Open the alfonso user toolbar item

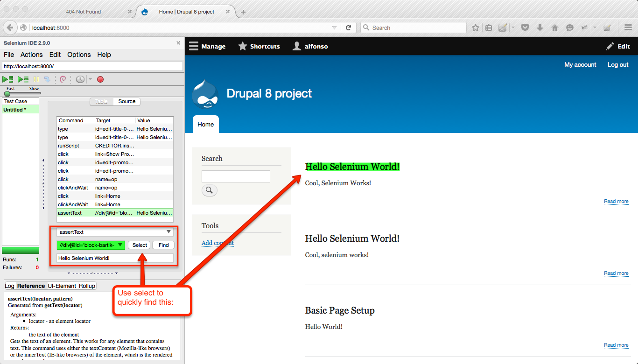[x=310, y=46]
